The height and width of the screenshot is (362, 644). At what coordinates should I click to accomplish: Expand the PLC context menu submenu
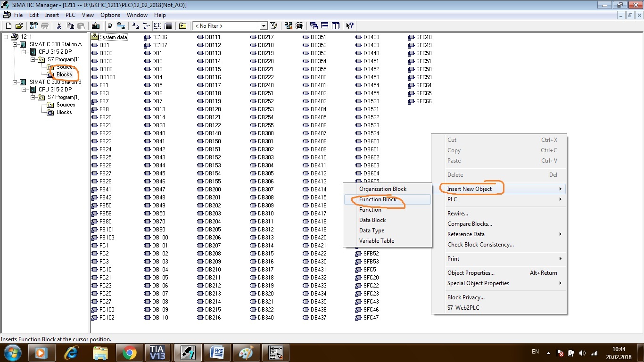tap(499, 199)
